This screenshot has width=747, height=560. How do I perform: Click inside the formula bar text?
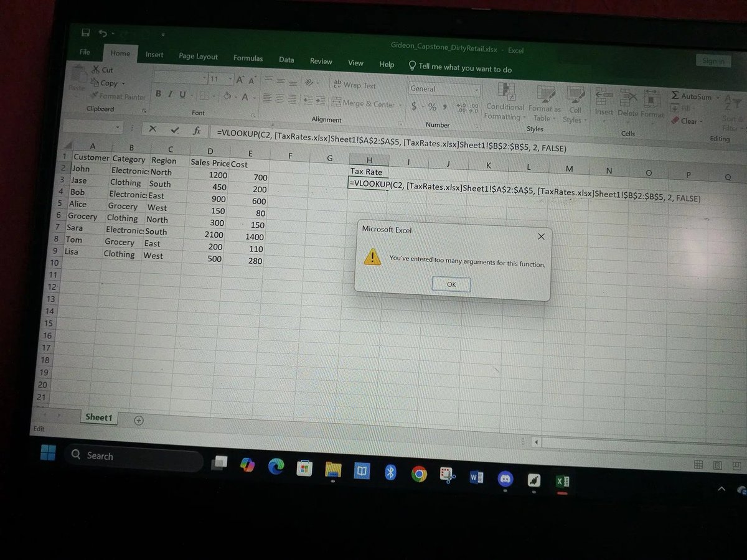[391, 141]
